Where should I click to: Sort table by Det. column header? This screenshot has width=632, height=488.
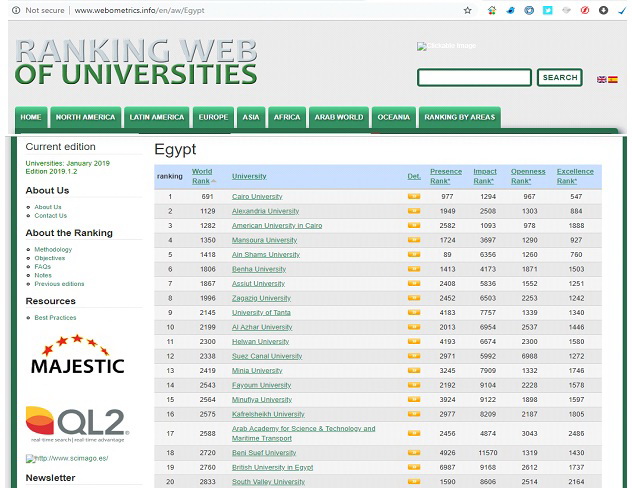coord(414,177)
